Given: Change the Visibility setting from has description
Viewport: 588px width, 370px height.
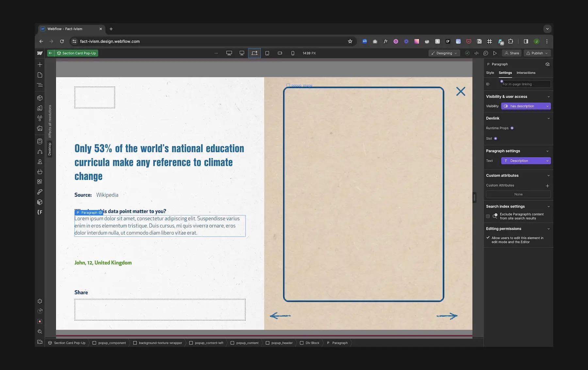Looking at the screenshot, I should [x=526, y=106].
